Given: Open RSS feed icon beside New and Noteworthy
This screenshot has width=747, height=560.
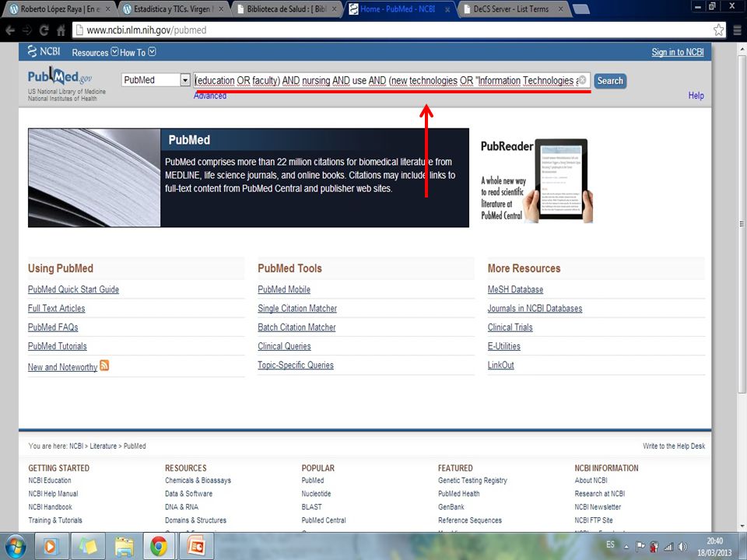Looking at the screenshot, I should tap(104, 366).
